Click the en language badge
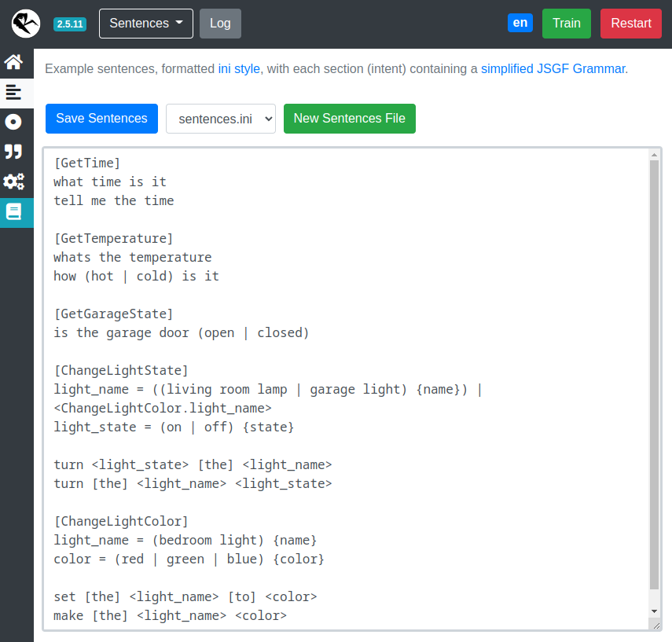This screenshot has height=642, width=672. point(520,23)
